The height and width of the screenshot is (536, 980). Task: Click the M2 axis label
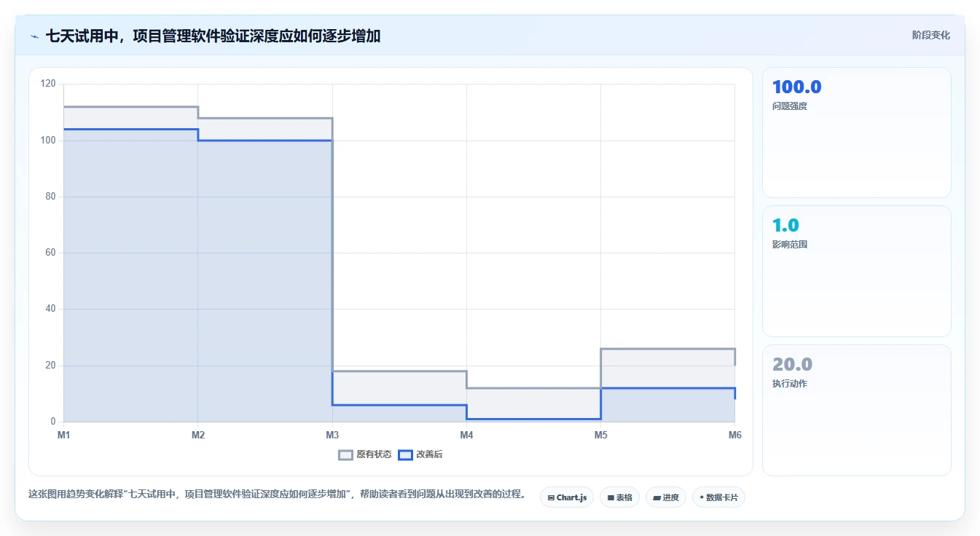click(197, 435)
